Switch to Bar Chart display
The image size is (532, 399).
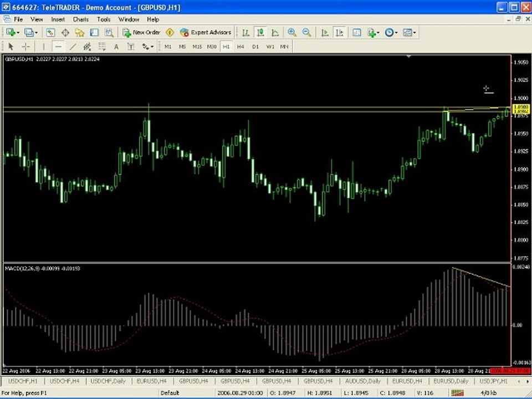tap(246, 33)
